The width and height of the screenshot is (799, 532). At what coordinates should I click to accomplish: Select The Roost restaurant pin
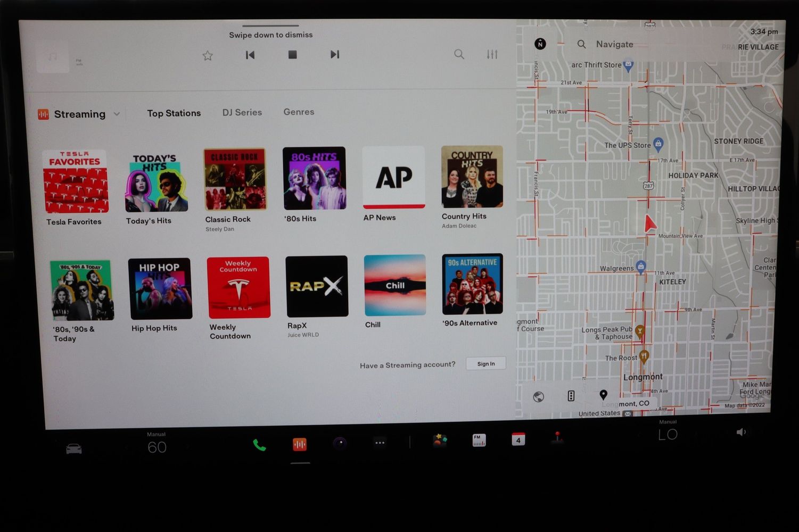(644, 356)
